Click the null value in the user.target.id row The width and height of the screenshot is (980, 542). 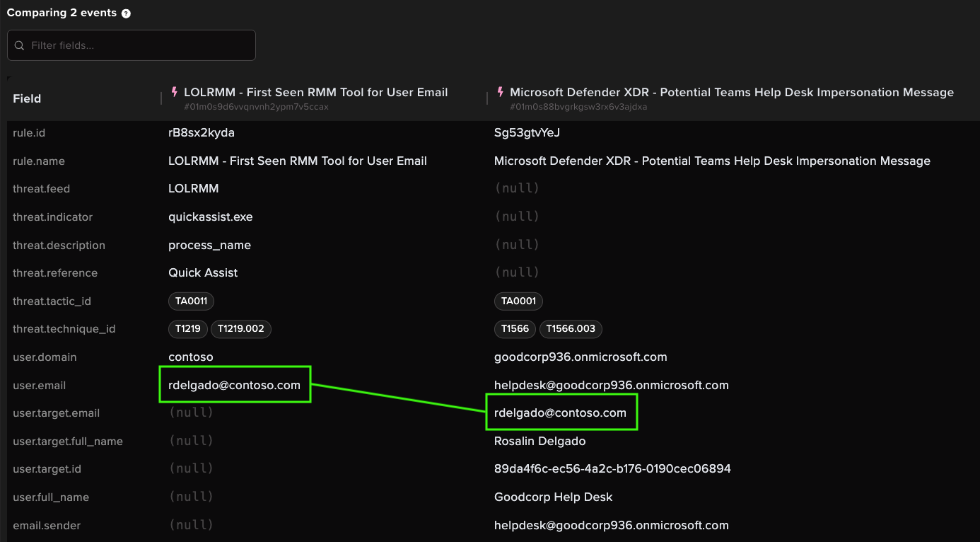(191, 468)
